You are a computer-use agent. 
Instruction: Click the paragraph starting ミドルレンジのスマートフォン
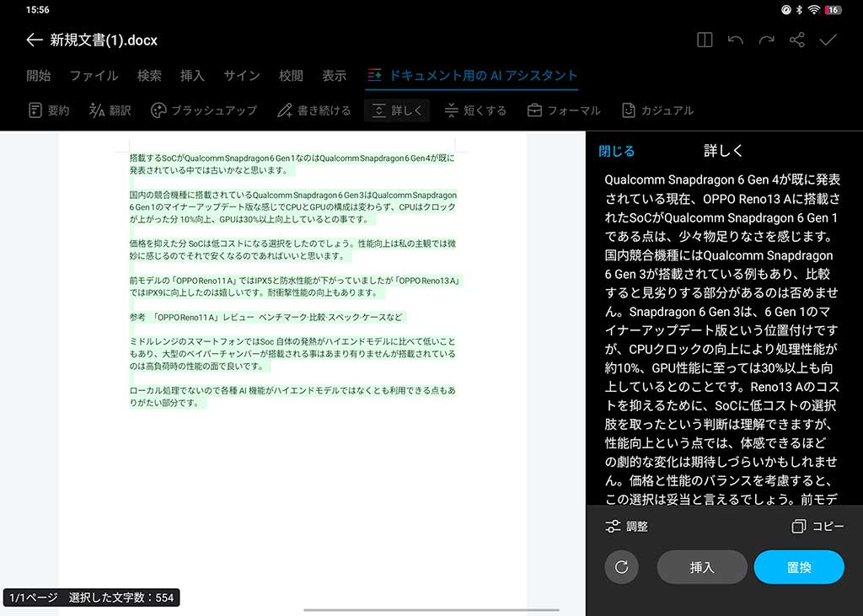[x=292, y=353]
